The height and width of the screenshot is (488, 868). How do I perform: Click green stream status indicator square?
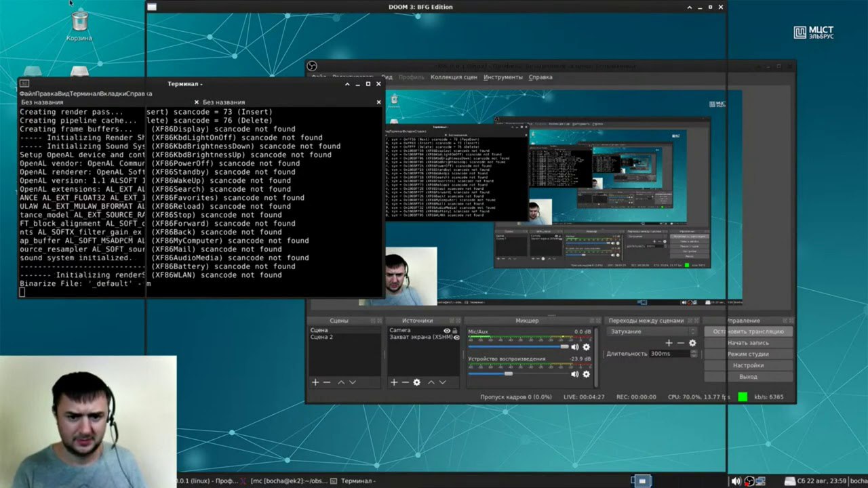click(x=743, y=397)
